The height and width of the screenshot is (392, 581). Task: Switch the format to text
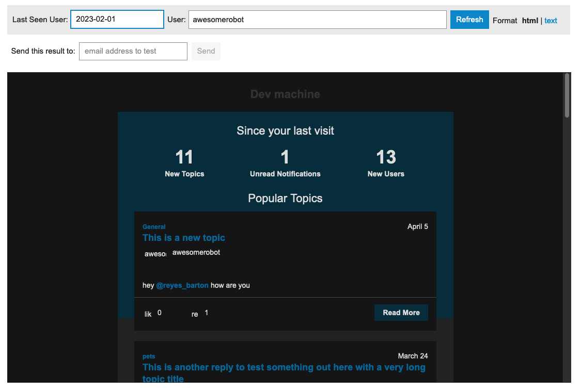tap(551, 20)
